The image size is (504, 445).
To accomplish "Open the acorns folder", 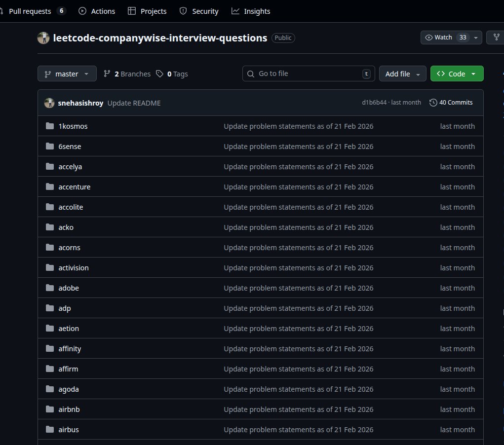I will click(70, 248).
